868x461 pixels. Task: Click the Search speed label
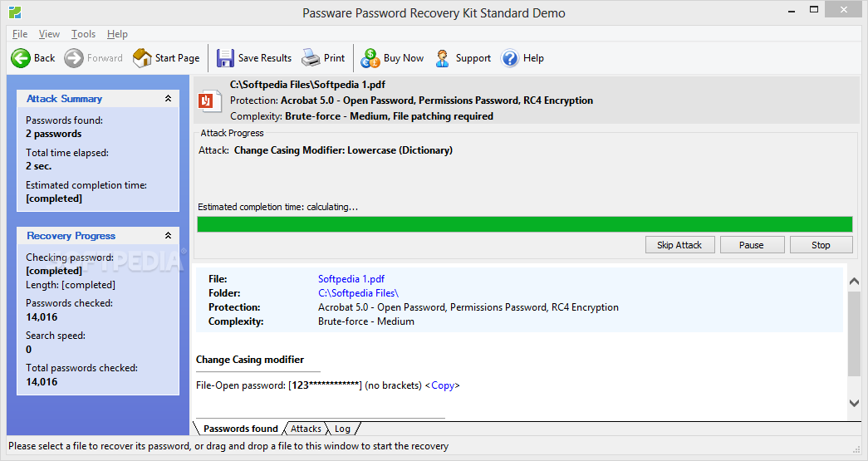[x=56, y=336]
